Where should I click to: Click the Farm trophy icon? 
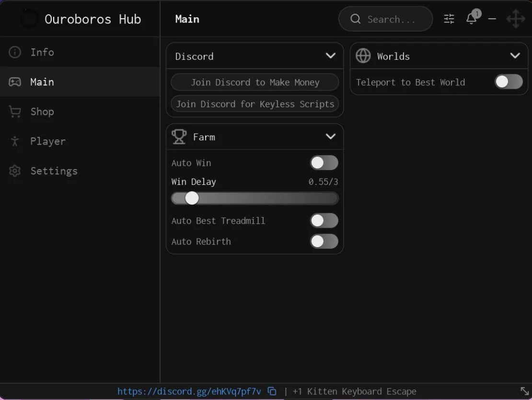pos(179,137)
